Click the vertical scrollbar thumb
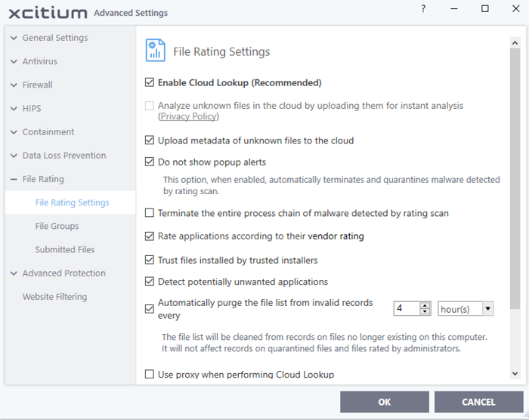Viewport: 529px width, 420px height. 515,178
